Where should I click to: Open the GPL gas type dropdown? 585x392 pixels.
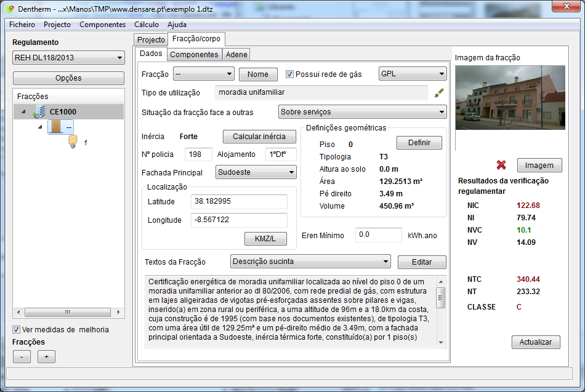[412, 74]
